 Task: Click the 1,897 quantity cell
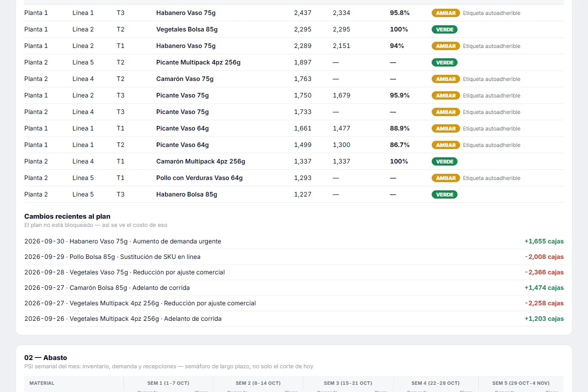pyautogui.click(x=303, y=62)
